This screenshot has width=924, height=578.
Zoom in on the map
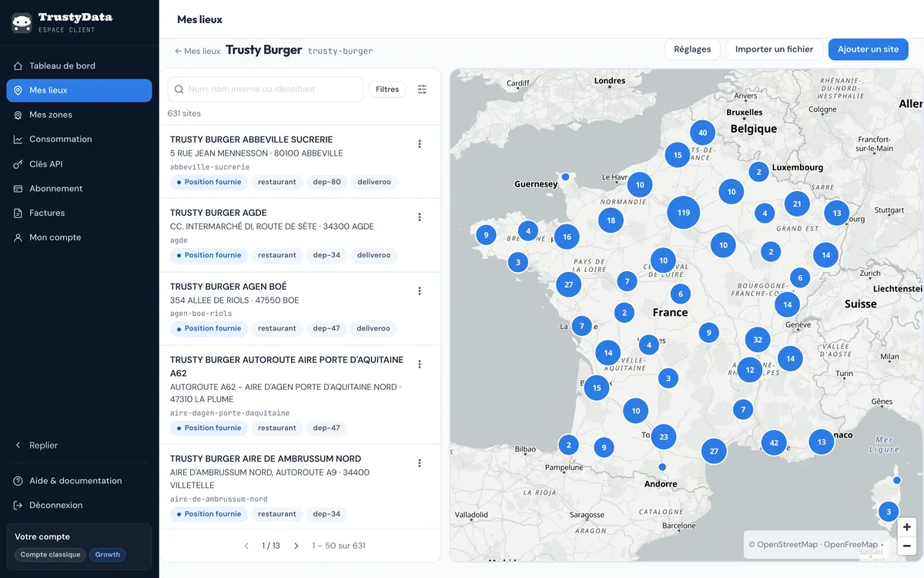[x=907, y=527]
